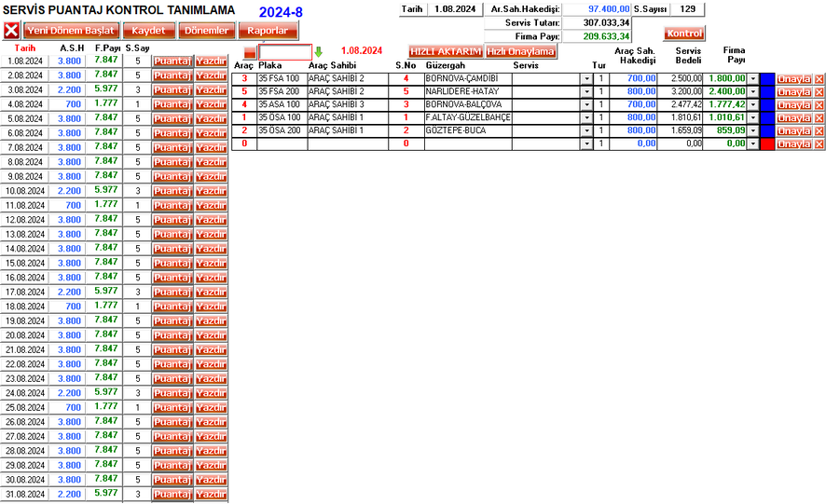Click Puantaj button for 15.08.2024
The height and width of the screenshot is (504, 826).
[172, 263]
